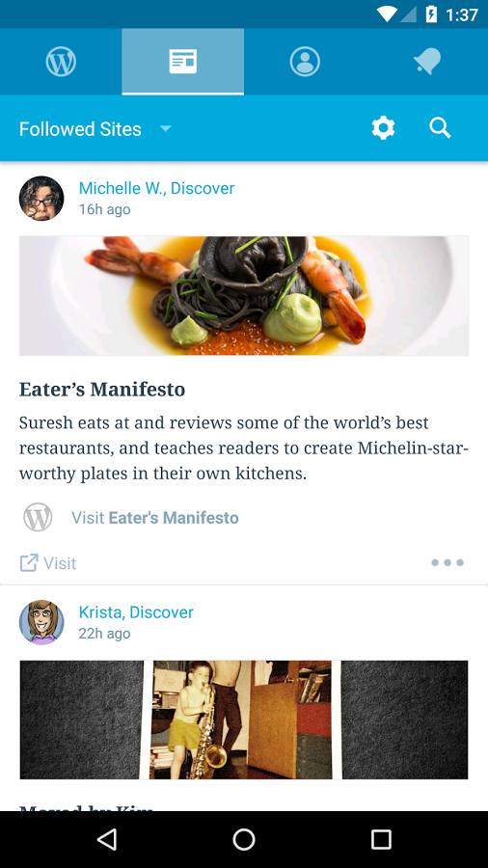The width and height of the screenshot is (488, 868).
Task: Tap the Android home button
Action: tap(244, 840)
